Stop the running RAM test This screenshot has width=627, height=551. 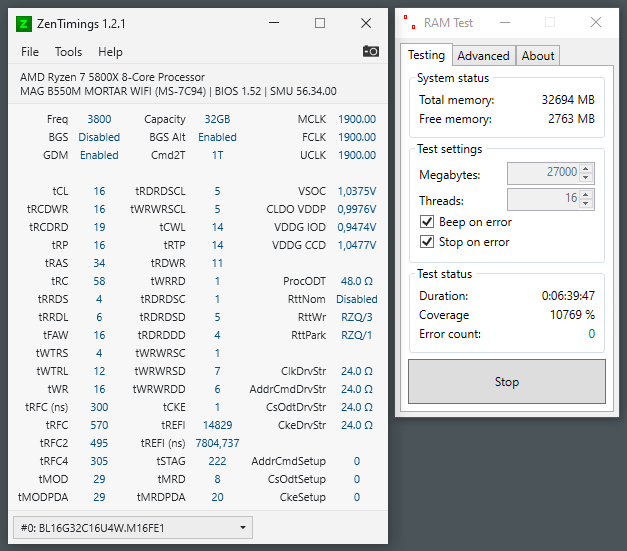(x=507, y=381)
